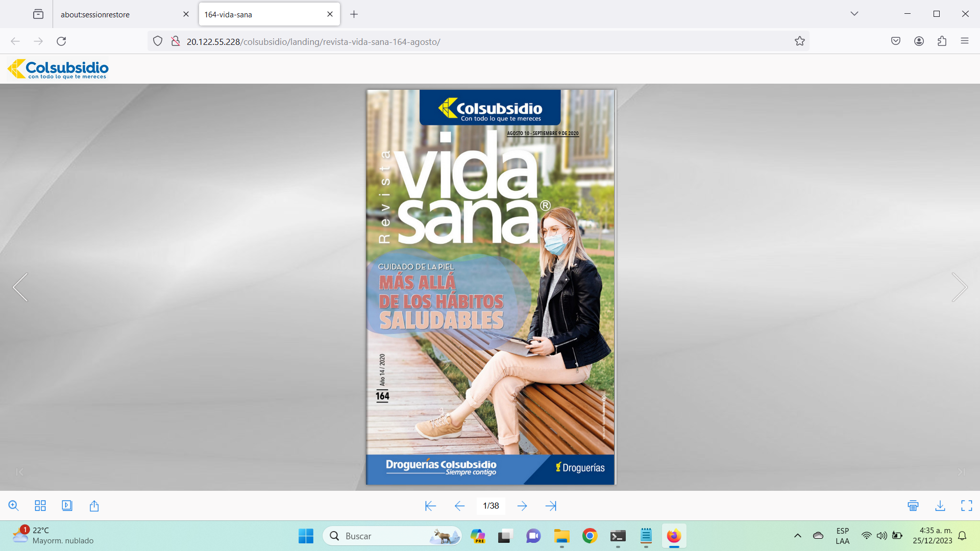The image size is (980, 551).
Task: Click the left chevron beside the cover
Action: click(20, 287)
